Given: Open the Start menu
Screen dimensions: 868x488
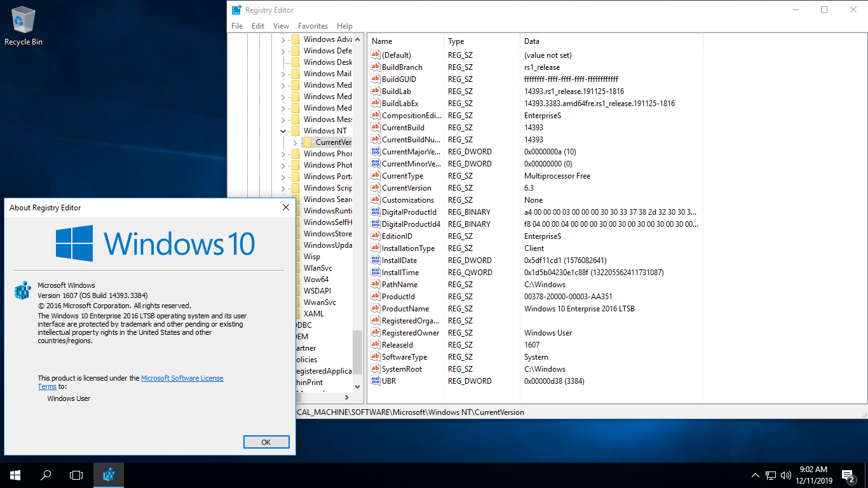Looking at the screenshot, I should click(15, 475).
